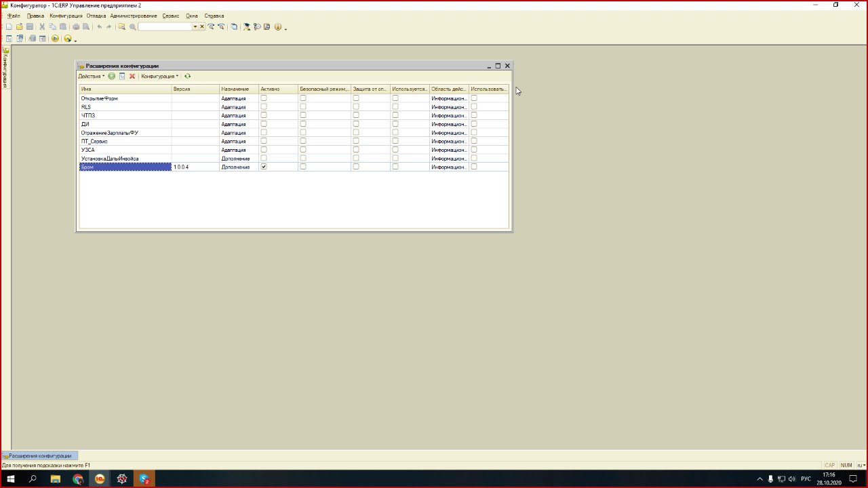Open the Файл menu

pos(14,16)
